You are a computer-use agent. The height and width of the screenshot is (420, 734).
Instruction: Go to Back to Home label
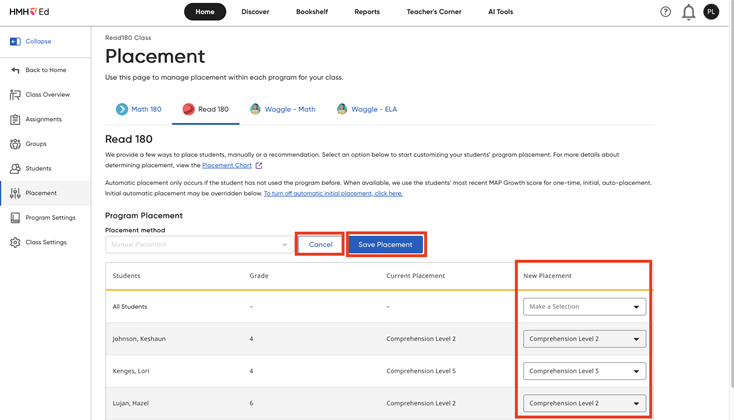tap(46, 70)
